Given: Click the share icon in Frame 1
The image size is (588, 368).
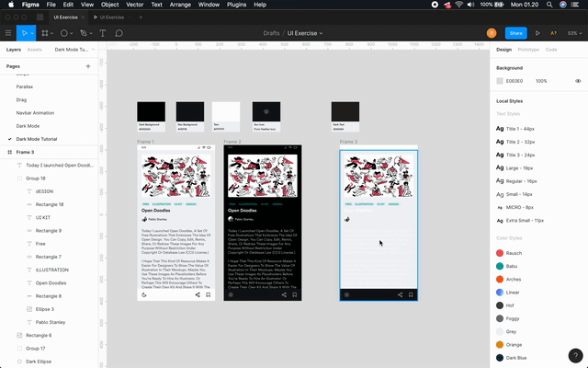Looking at the screenshot, I should tap(198, 294).
